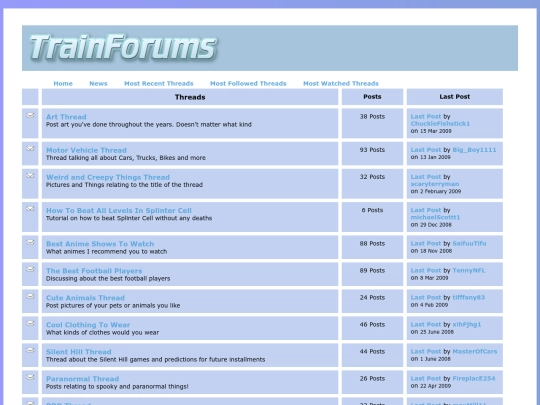Click the '93 Posts' count cell
540x405 pixels.
(372, 153)
